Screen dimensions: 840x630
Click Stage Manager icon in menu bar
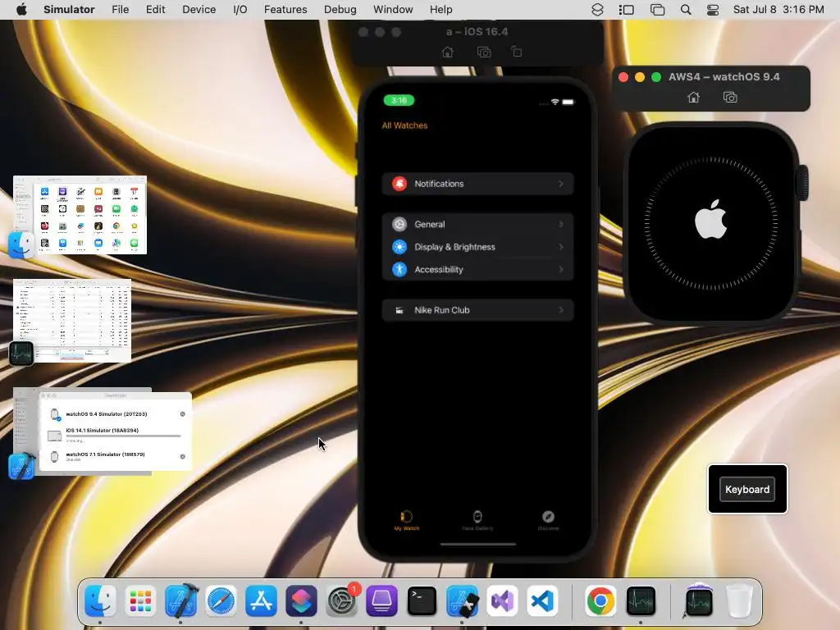click(x=626, y=10)
